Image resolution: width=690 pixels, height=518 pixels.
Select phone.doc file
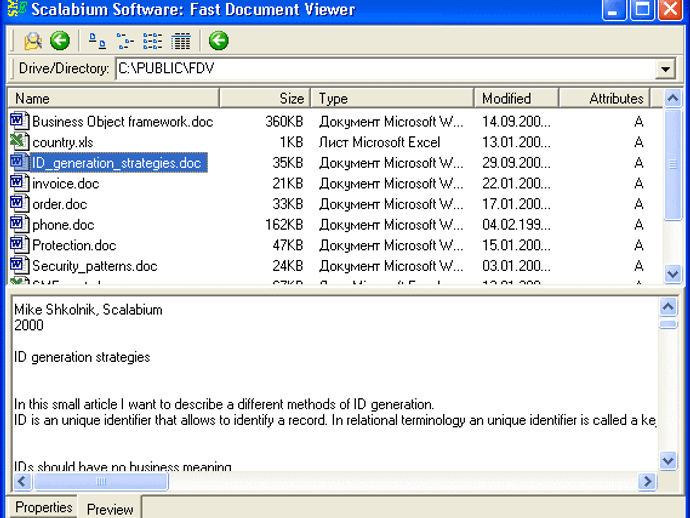click(x=63, y=225)
